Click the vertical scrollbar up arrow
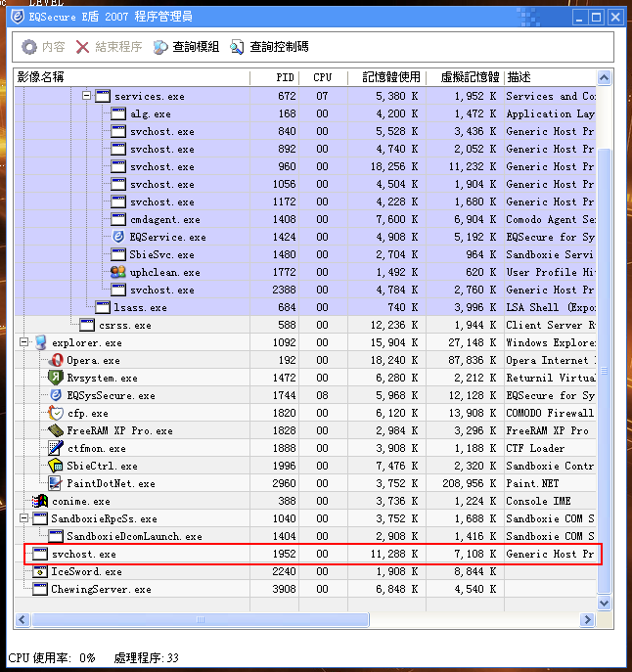Screen dimensions: 632x672 [604, 77]
